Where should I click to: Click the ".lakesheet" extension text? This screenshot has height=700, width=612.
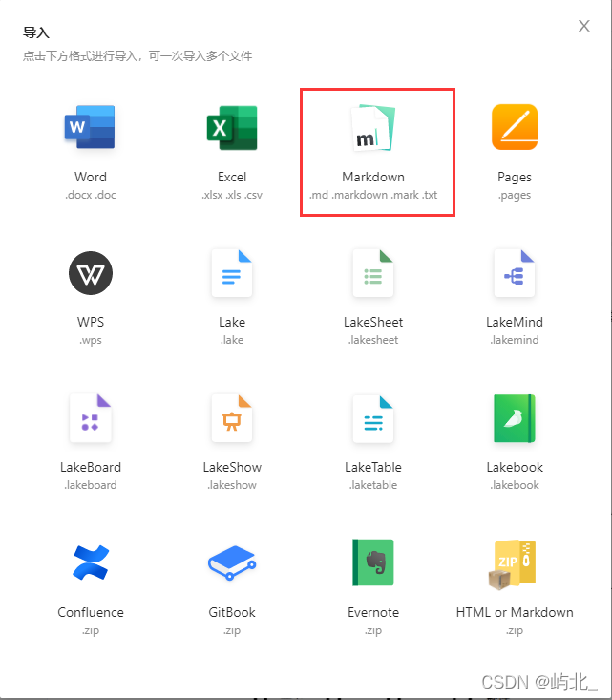pyautogui.click(x=373, y=340)
